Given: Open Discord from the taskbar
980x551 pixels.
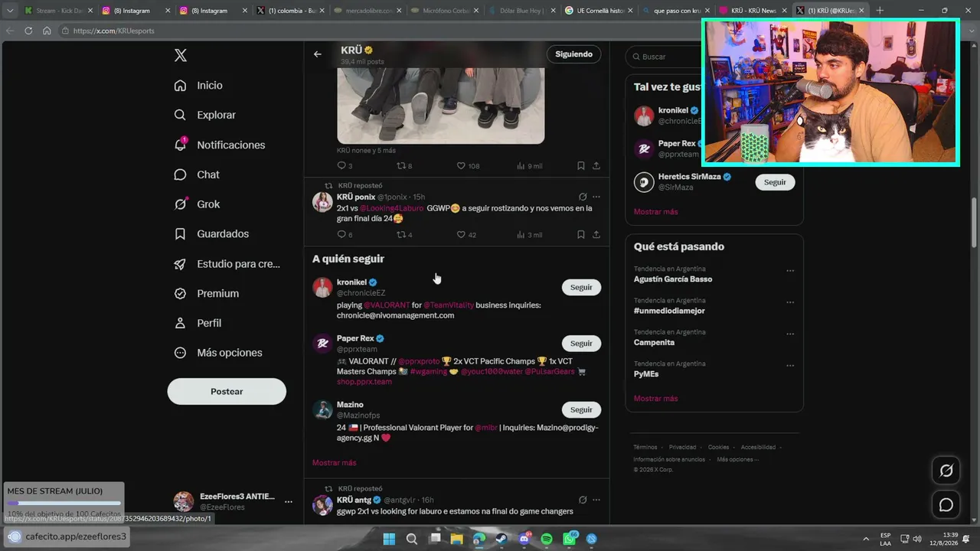Looking at the screenshot, I should point(524,539).
